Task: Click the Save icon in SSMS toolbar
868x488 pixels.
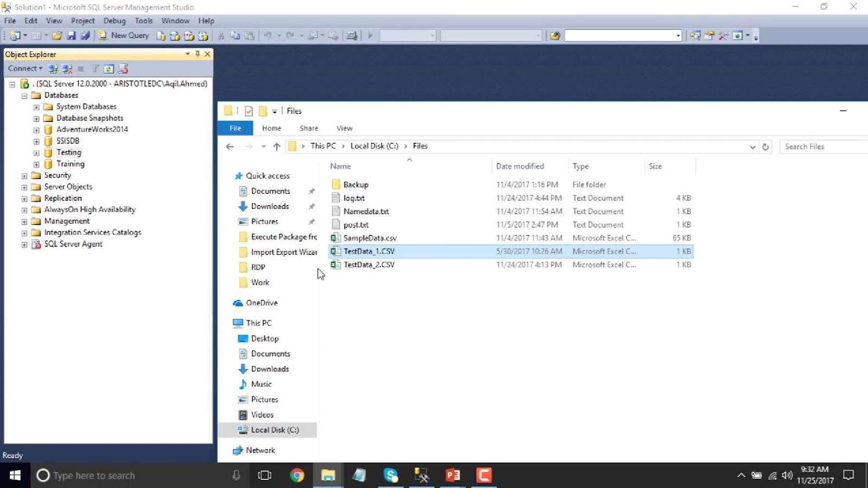Action: point(71,36)
